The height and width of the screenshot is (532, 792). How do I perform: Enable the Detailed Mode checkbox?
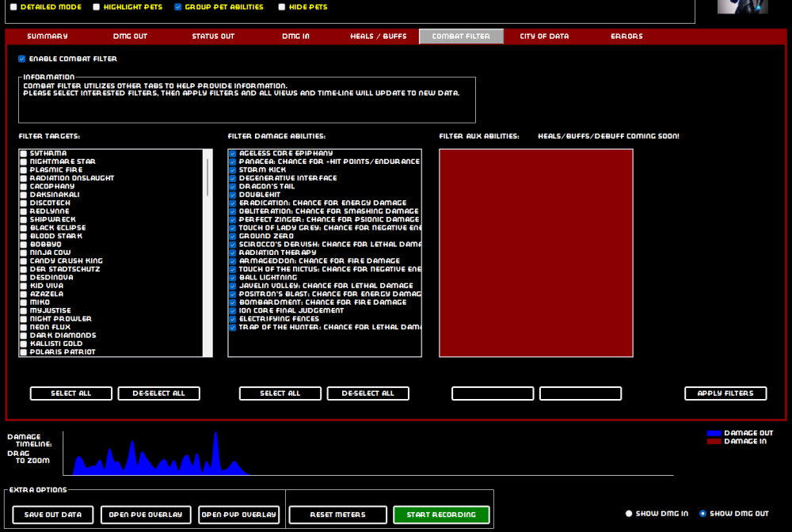point(13,7)
